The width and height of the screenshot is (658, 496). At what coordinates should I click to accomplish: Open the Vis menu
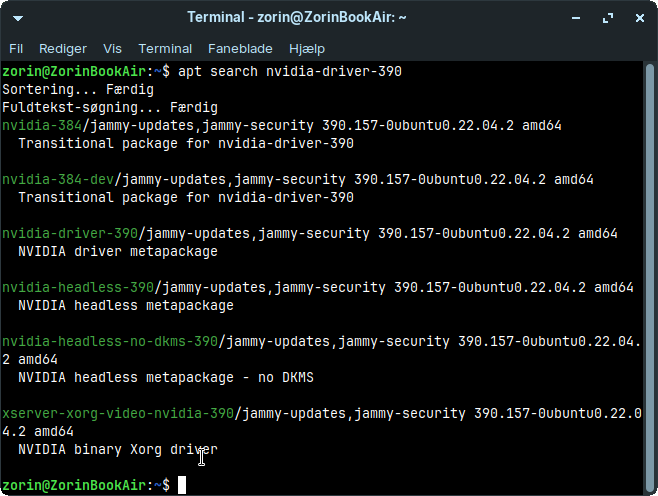pos(112,49)
